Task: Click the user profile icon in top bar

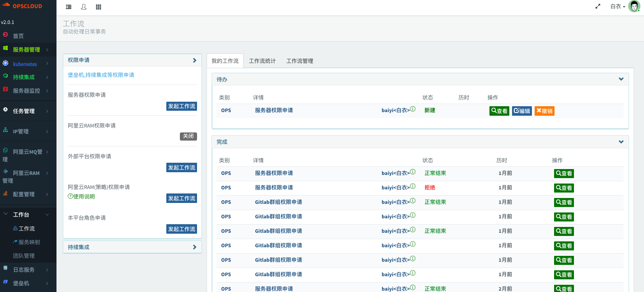Action: pos(84,7)
